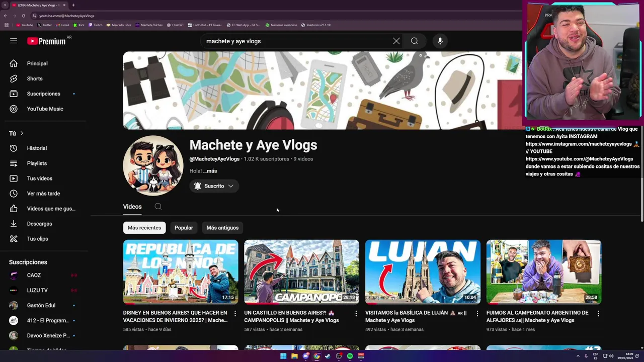
Task: Run search with the magnifier button
Action: 415,41
